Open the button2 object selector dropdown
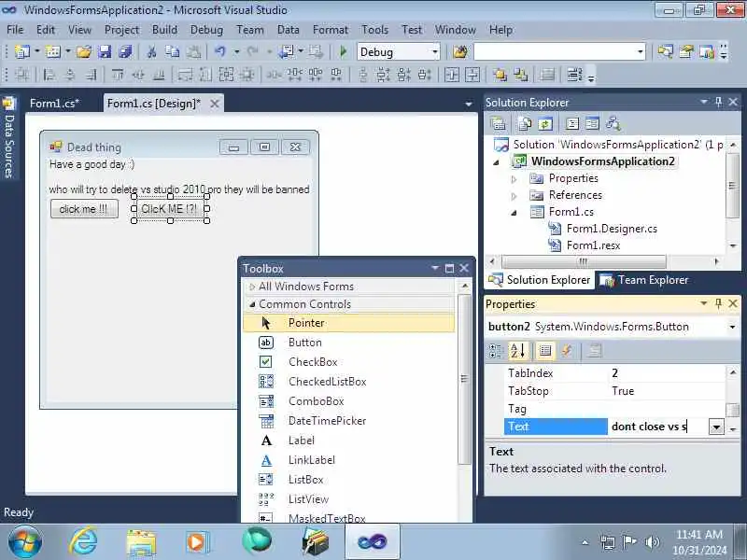The image size is (747, 560). point(732,327)
